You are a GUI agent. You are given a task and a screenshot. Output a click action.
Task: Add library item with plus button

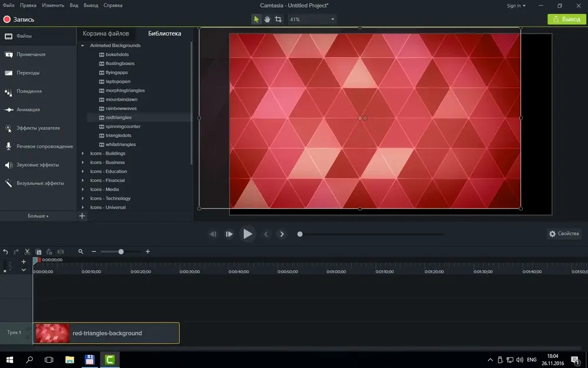click(82, 216)
